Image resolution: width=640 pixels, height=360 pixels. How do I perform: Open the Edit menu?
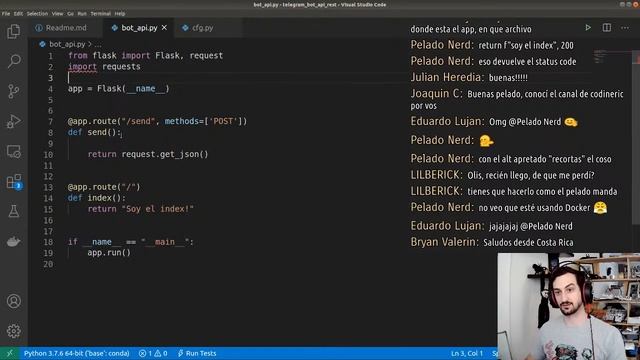point(18,13)
